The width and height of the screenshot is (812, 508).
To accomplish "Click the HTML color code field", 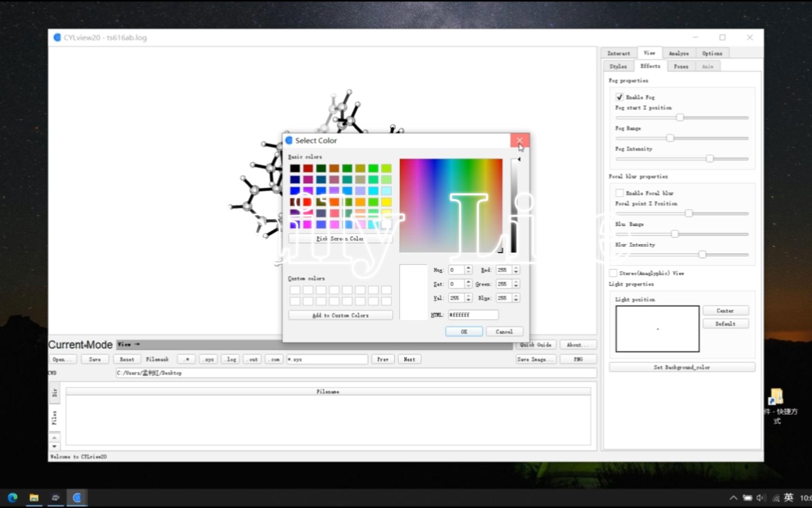I will point(473,315).
